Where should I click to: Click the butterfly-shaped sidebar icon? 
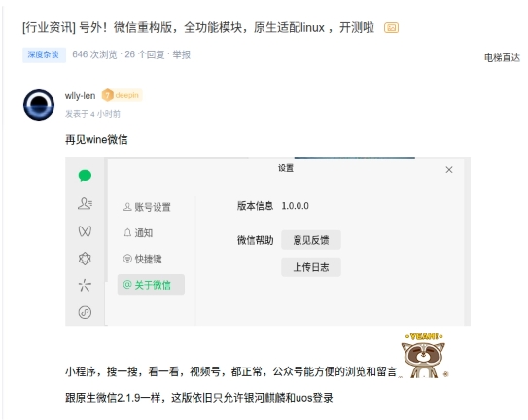tap(85, 231)
